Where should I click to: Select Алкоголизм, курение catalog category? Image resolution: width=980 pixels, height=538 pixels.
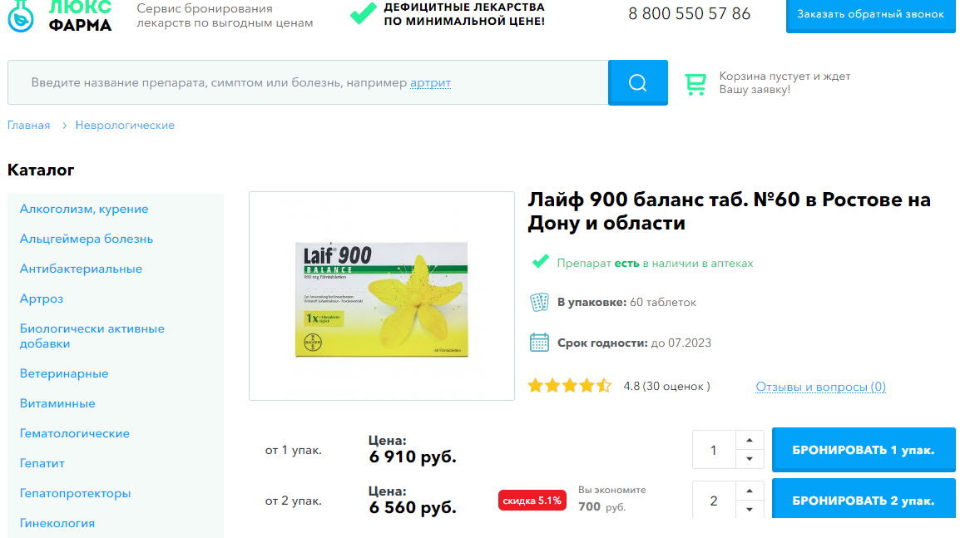click(x=84, y=209)
